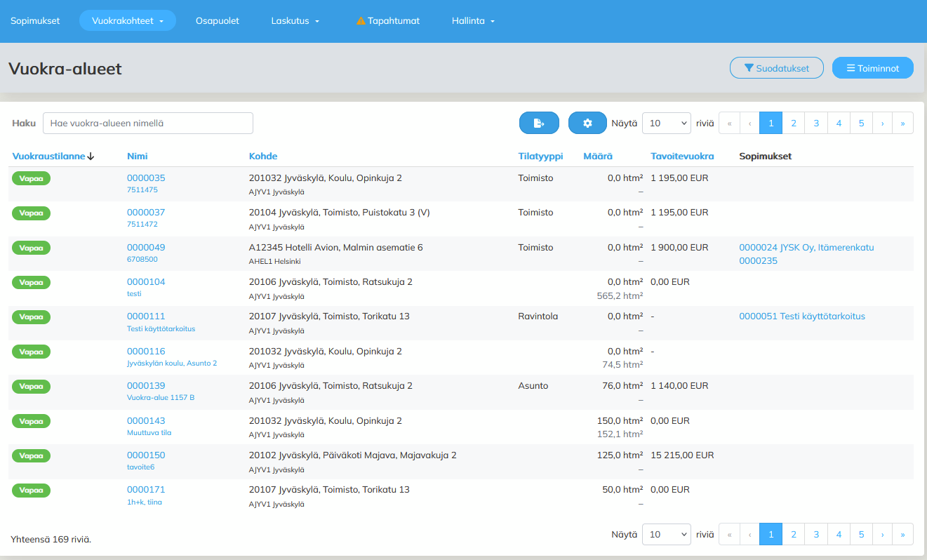Click the Suodatukset filter button
Image resolution: width=927 pixels, height=560 pixels.
point(776,68)
